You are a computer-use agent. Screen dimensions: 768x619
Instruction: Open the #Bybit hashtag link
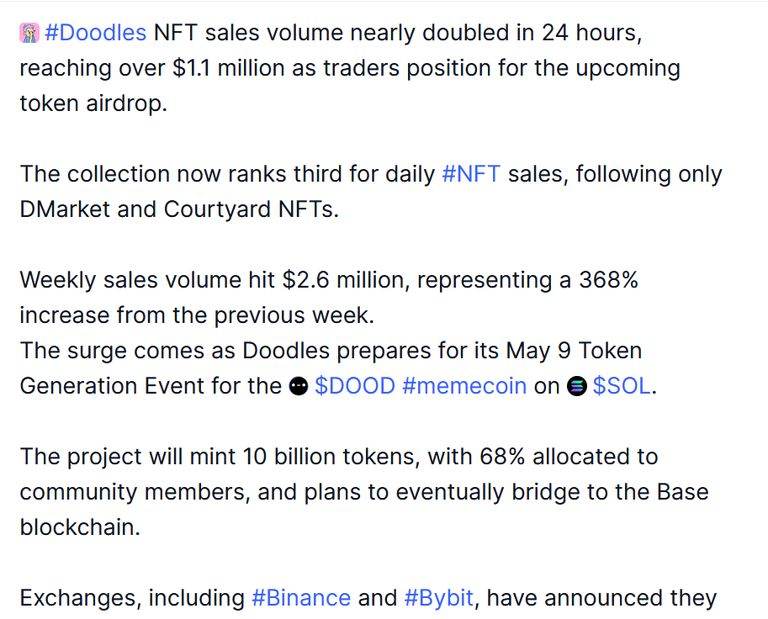click(439, 598)
